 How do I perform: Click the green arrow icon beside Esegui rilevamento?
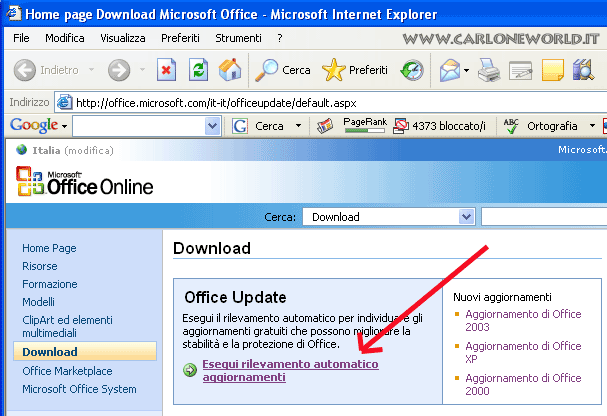click(x=190, y=370)
